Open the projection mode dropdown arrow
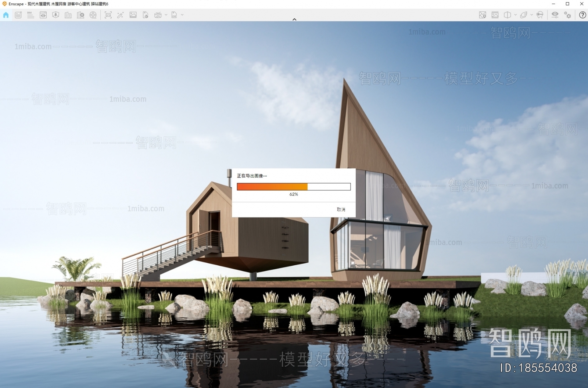The width and height of the screenshot is (588, 388). (x=515, y=15)
